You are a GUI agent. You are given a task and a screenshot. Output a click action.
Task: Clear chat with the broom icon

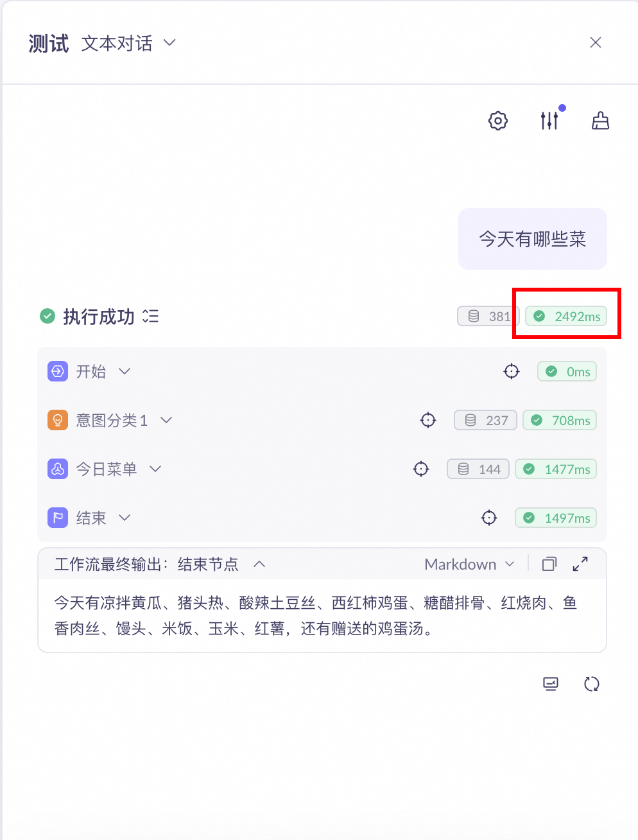pyautogui.click(x=600, y=120)
